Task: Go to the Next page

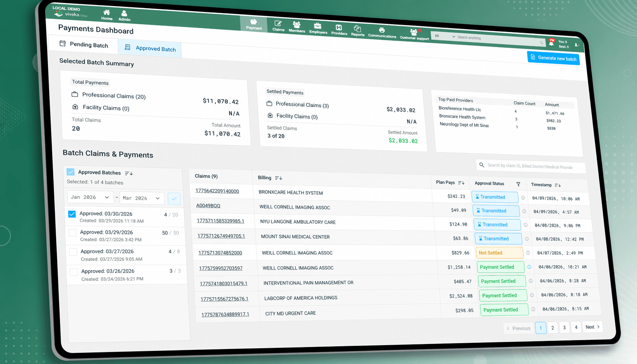Action: tap(592, 327)
